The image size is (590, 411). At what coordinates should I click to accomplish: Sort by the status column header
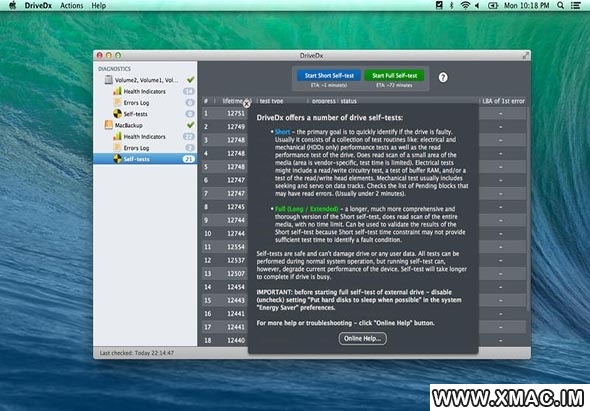click(408, 101)
